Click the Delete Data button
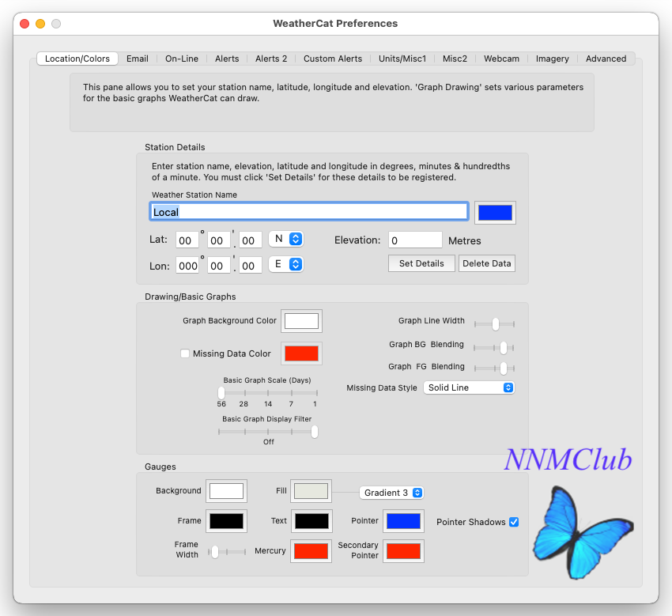672x616 pixels. click(x=486, y=263)
